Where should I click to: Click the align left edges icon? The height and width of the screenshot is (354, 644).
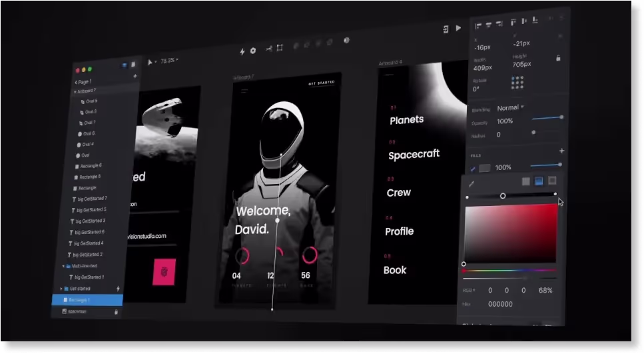[x=478, y=26]
